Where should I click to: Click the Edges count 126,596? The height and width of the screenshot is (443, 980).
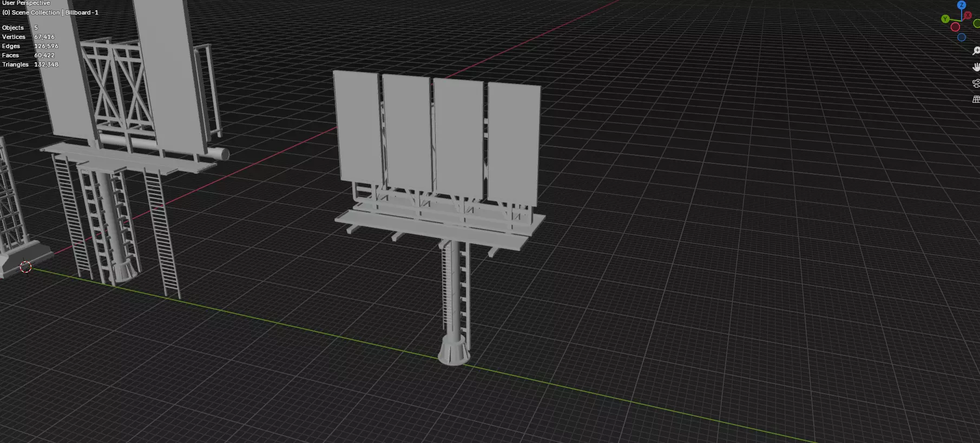point(46,46)
